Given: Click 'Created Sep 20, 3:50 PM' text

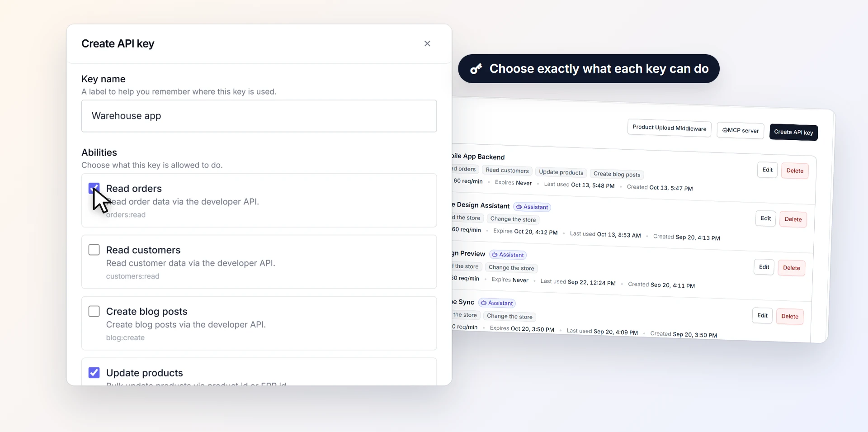Looking at the screenshot, I should [684, 334].
